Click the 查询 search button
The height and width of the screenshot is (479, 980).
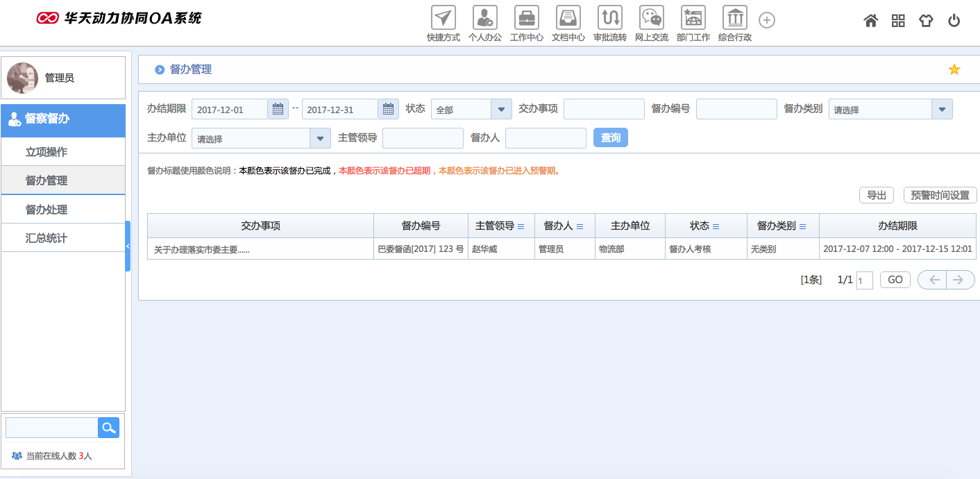[610, 137]
